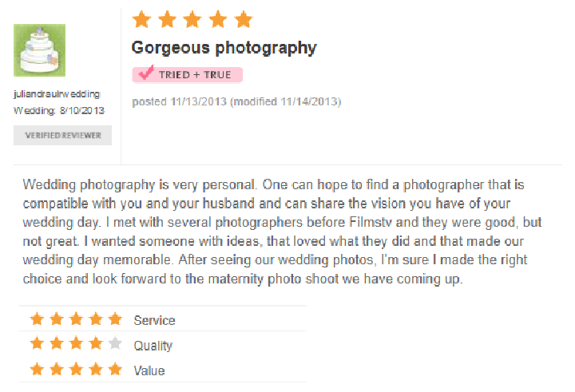Click the Quality rating label
Screen dimensions: 575x392
(x=153, y=346)
